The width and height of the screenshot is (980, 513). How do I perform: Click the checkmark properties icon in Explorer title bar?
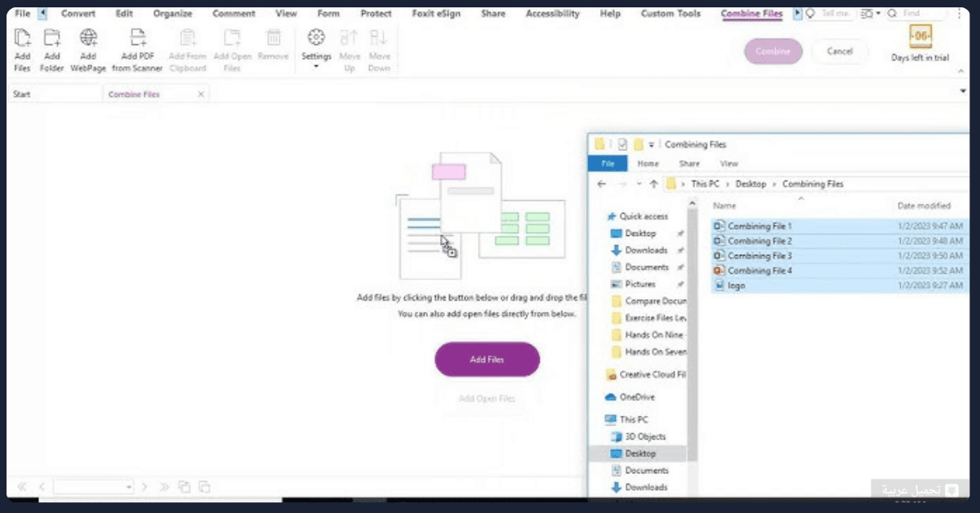coord(622,145)
